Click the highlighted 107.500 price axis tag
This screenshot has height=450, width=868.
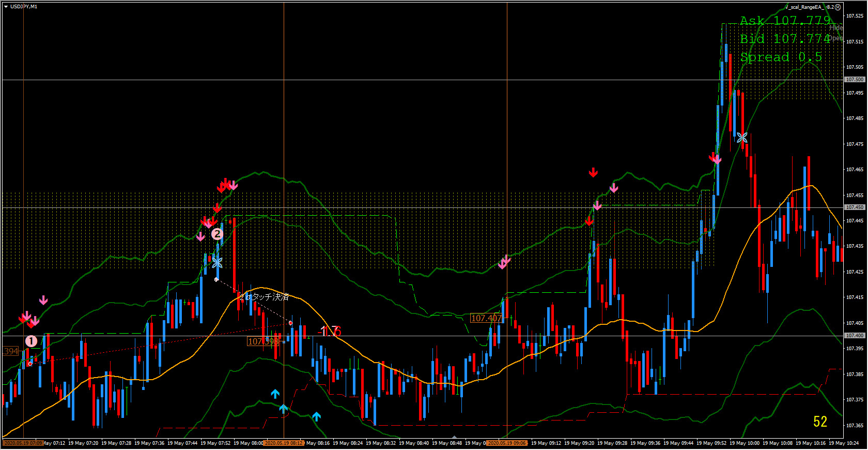(855, 80)
